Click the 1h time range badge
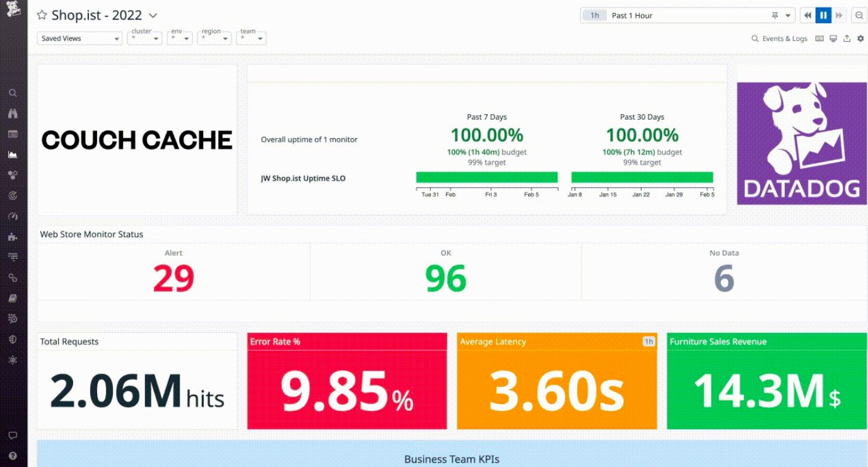The width and height of the screenshot is (868, 467). pos(594,16)
